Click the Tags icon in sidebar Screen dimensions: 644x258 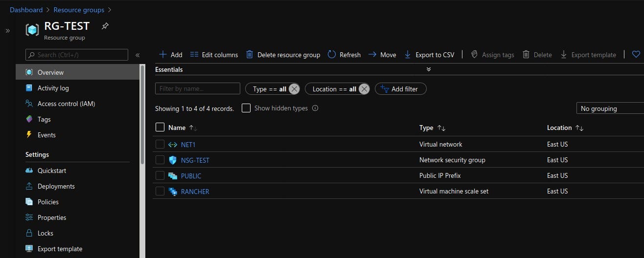29,119
